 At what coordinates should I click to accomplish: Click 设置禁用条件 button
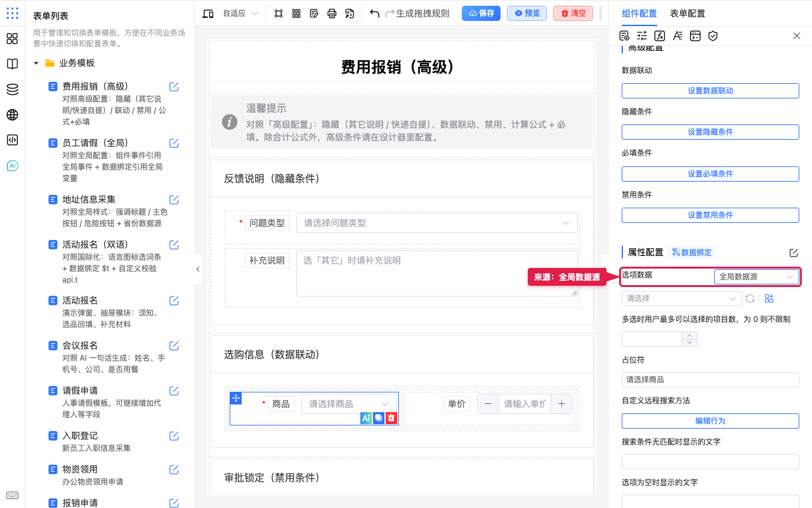[x=710, y=215]
